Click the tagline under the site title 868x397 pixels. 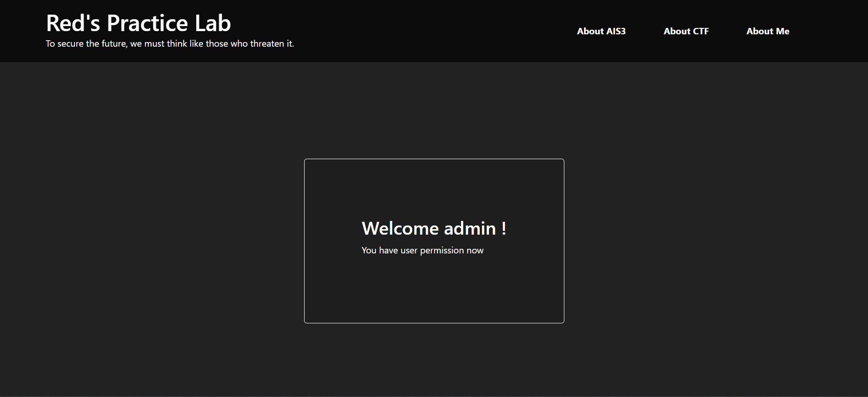pyautogui.click(x=170, y=44)
